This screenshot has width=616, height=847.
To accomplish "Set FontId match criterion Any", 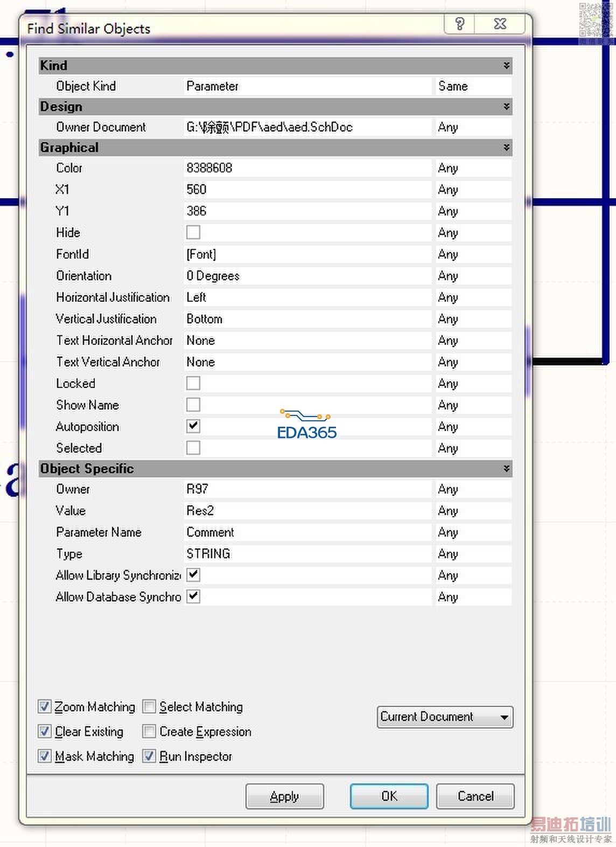I will click(x=473, y=254).
